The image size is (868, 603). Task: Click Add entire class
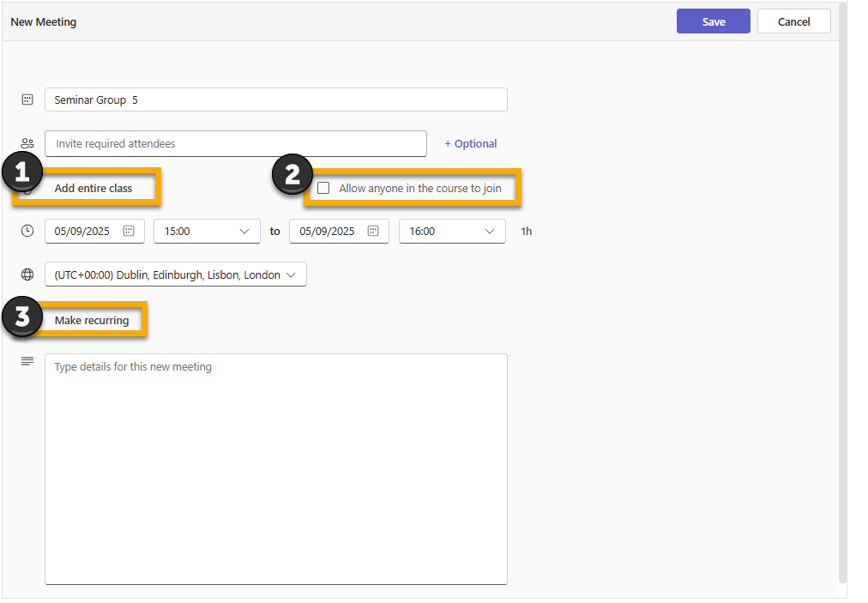click(93, 188)
